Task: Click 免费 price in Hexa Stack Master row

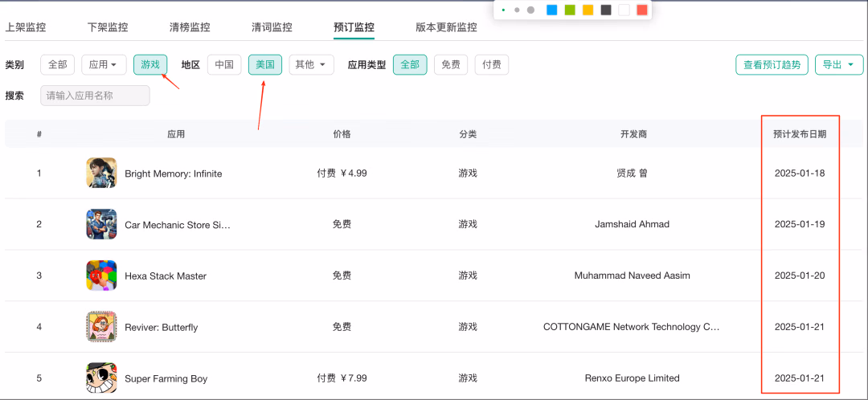Action: tap(342, 276)
